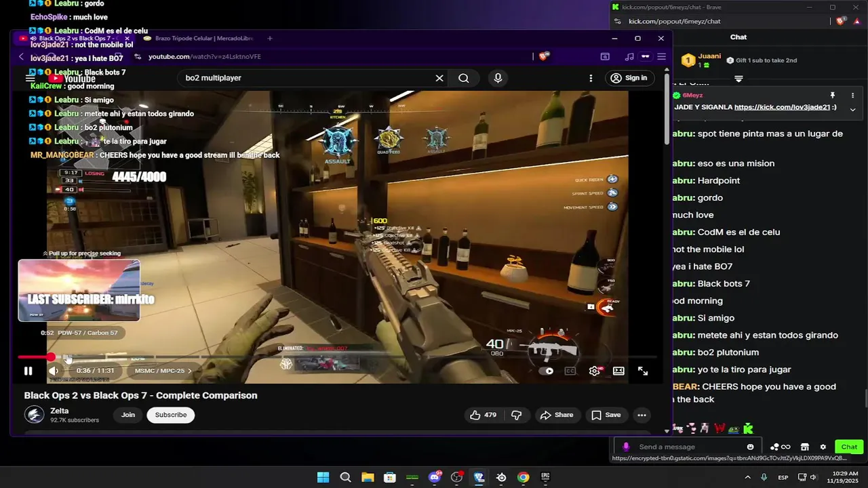The width and height of the screenshot is (868, 488).
Task: Open the emoji picker in chat input
Action: (750, 447)
